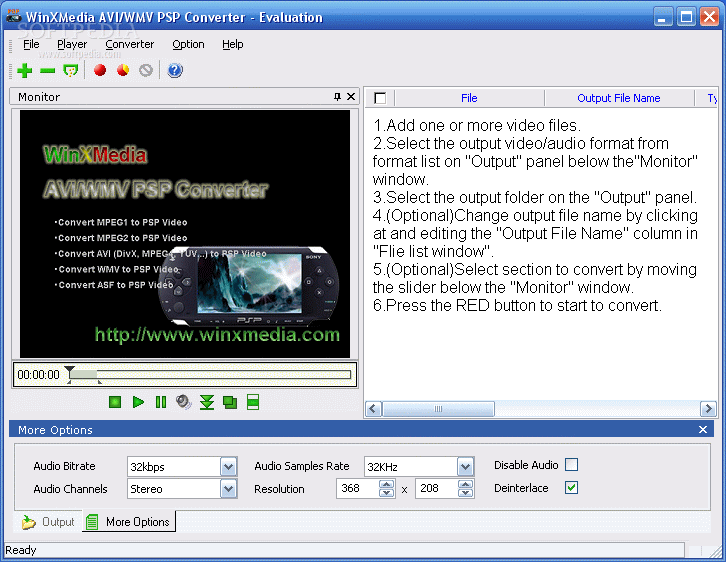This screenshot has width=726, height=562.
Task: Pause playback with the green bars button
Action: (x=161, y=402)
